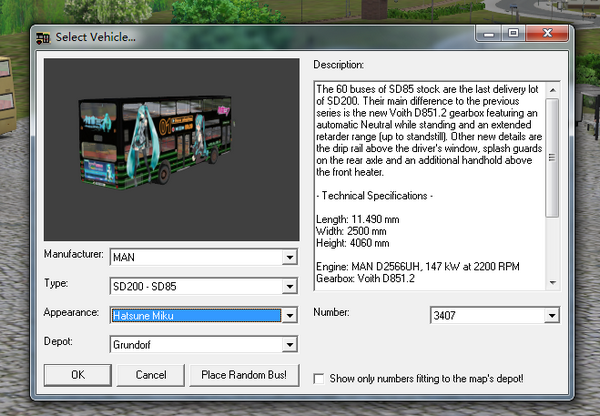Image resolution: width=600 pixels, height=416 pixels.
Task: Click the bus icon in the title bar
Action: pyautogui.click(x=44, y=37)
